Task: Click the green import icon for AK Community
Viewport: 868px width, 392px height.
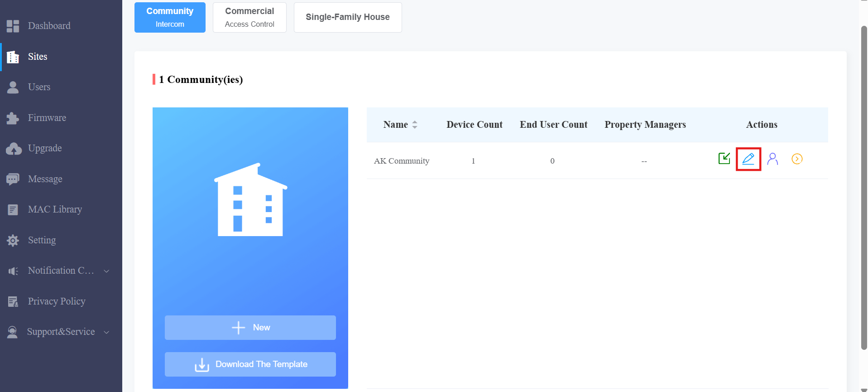Action: [724, 159]
